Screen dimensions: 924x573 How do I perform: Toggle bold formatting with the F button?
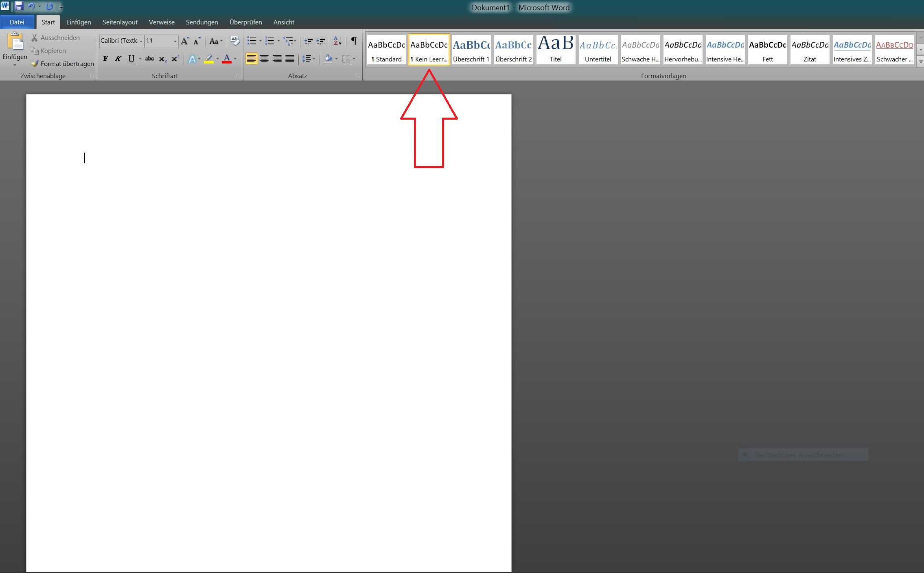pyautogui.click(x=105, y=59)
